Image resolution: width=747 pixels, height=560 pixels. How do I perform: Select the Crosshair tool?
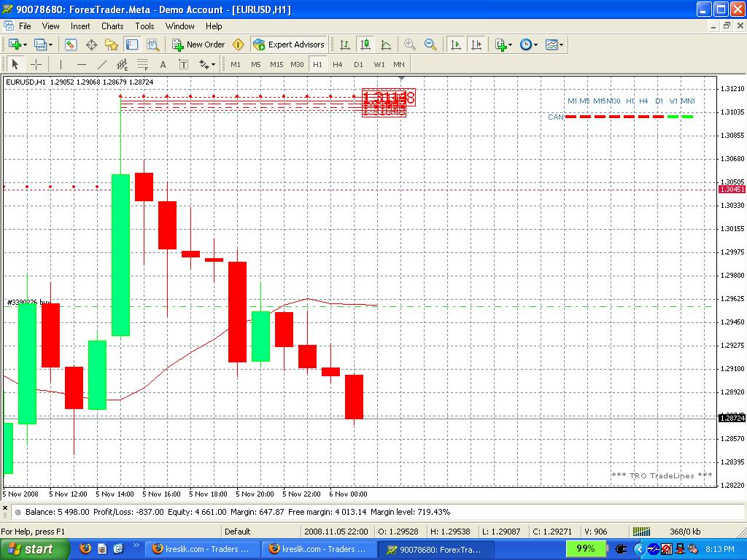(36, 64)
